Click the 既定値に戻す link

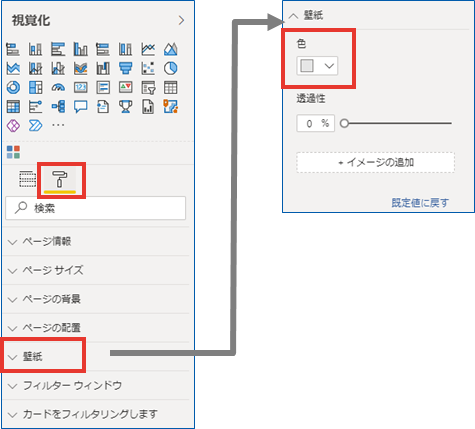(x=420, y=203)
